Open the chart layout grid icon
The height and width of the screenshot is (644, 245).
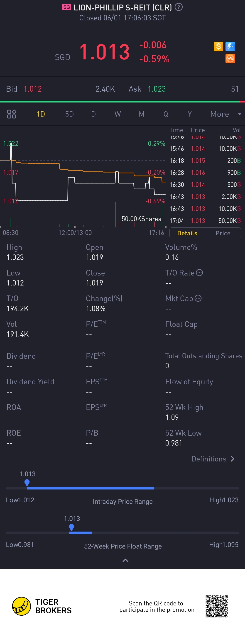12,114
